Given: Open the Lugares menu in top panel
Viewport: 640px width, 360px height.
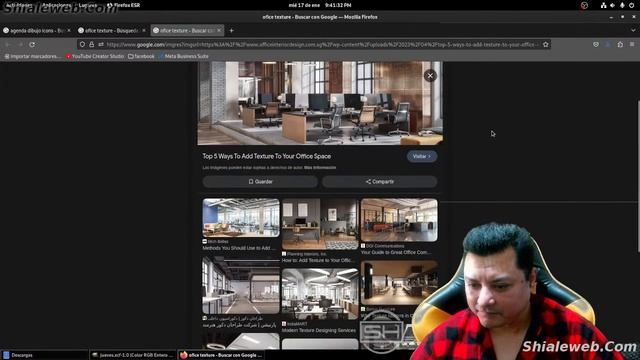Looking at the screenshot, I should [88, 5].
